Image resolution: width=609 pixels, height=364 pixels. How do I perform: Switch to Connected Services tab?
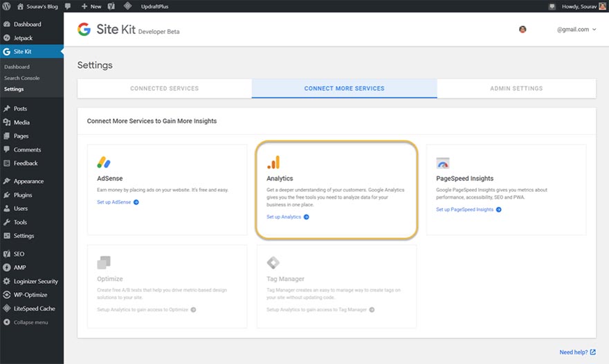pos(165,89)
